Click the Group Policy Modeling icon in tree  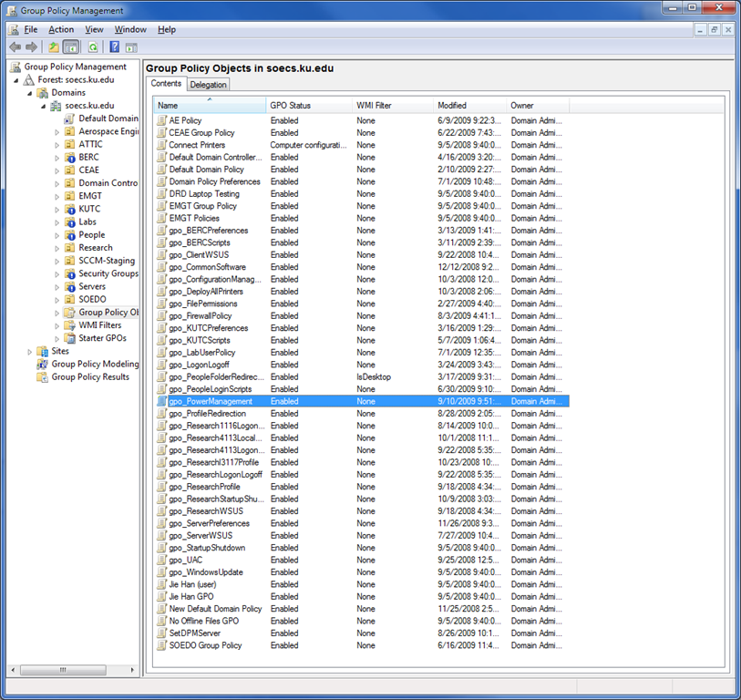pos(43,364)
